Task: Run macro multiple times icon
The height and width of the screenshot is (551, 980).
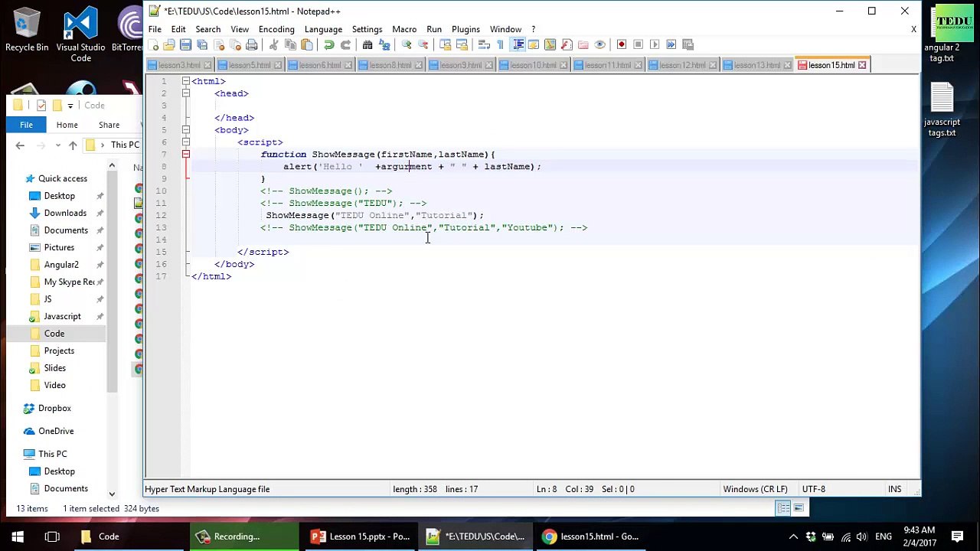Action: tap(671, 45)
